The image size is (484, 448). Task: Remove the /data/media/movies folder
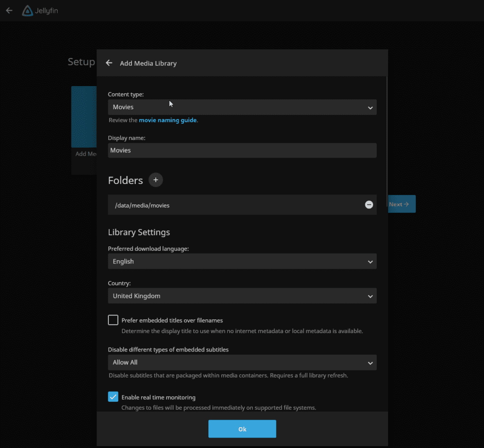pos(369,204)
